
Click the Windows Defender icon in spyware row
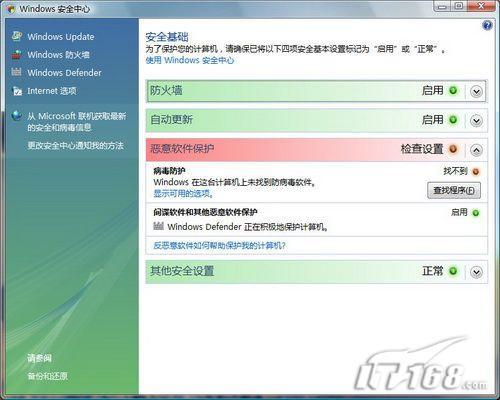[158, 226]
